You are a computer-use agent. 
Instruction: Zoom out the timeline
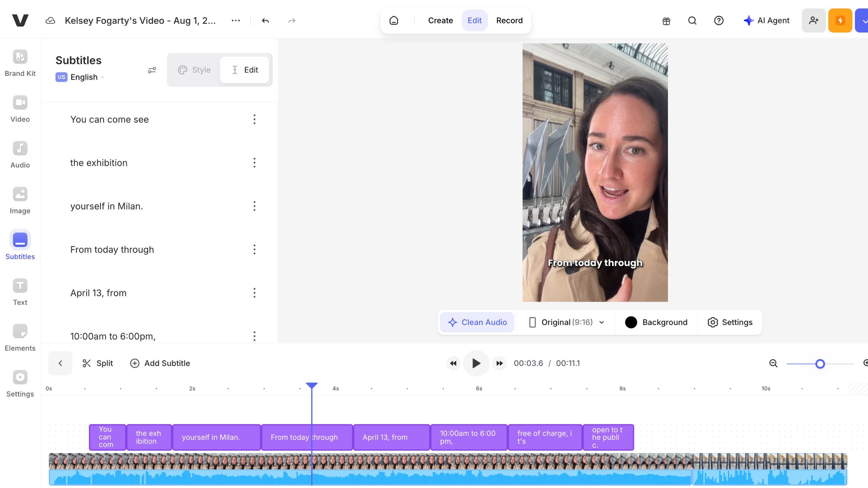pos(773,363)
